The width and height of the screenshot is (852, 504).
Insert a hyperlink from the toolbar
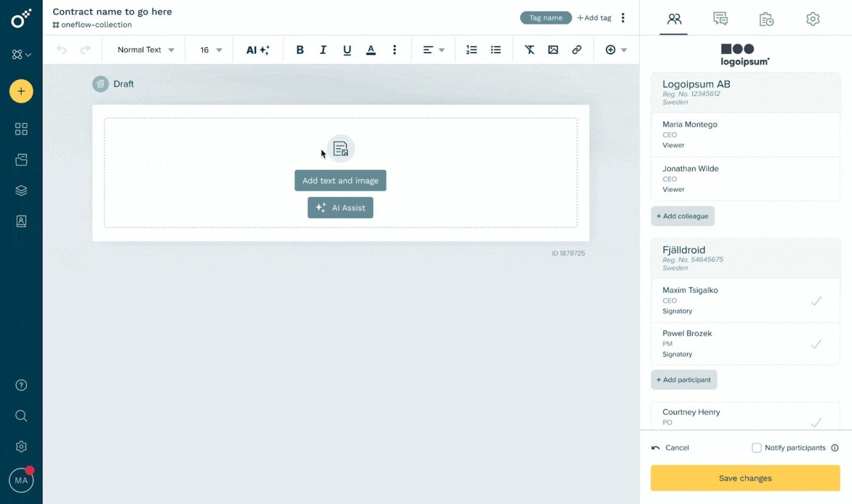pos(576,50)
